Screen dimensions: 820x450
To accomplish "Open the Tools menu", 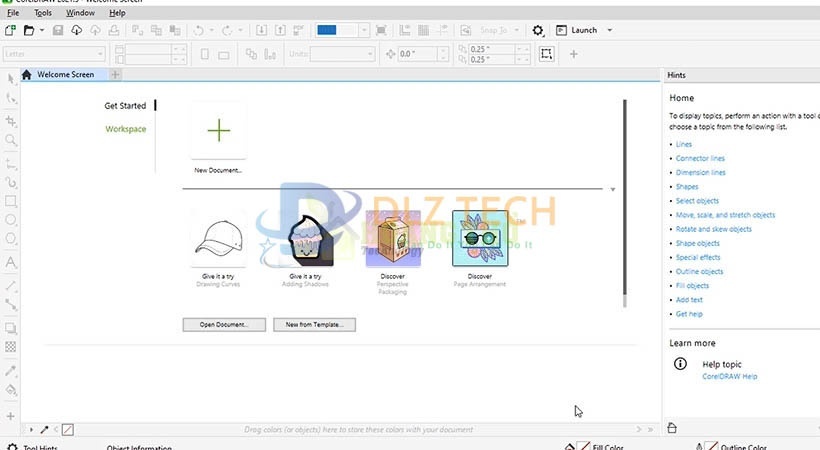I will (43, 13).
